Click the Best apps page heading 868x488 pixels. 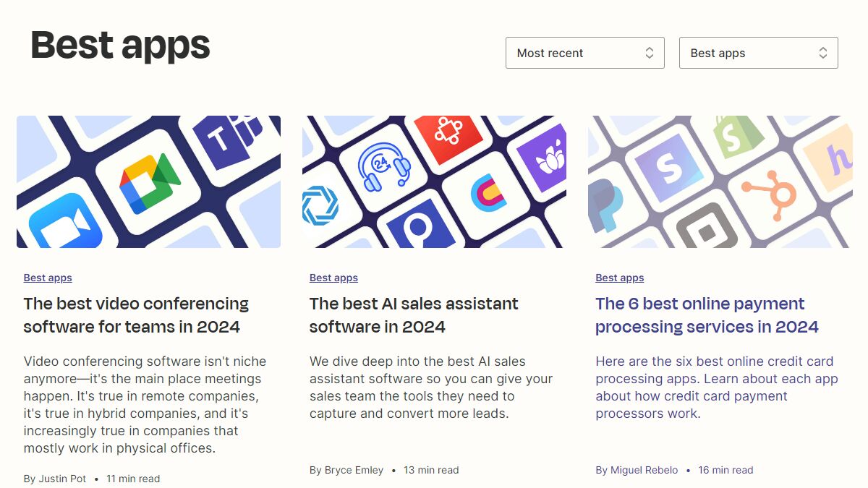pyautogui.click(x=119, y=45)
